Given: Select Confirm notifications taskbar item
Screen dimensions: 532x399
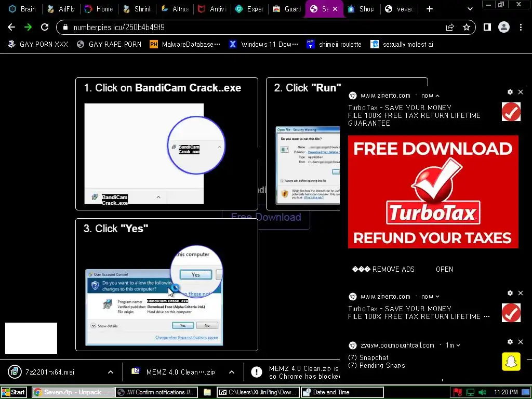Looking at the screenshot, I should tap(156, 392).
